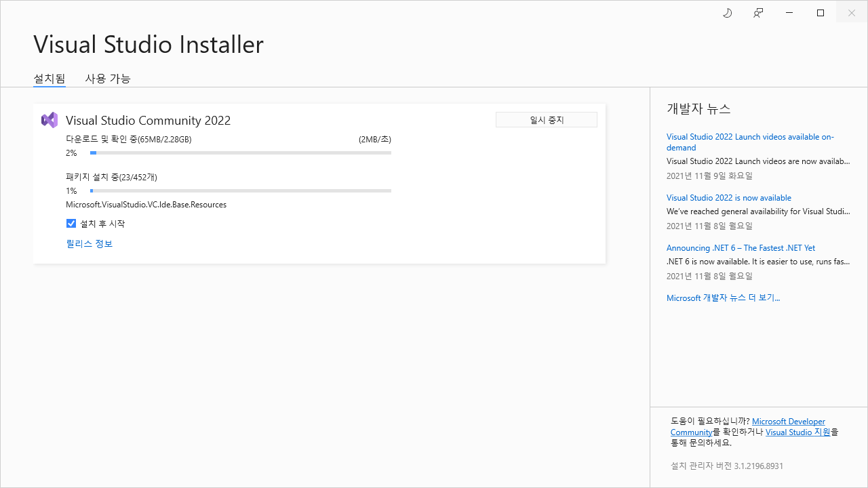Click Microsoft 개발자 뉴스 더 보기 link
Image resolution: width=868 pixels, height=488 pixels.
724,298
